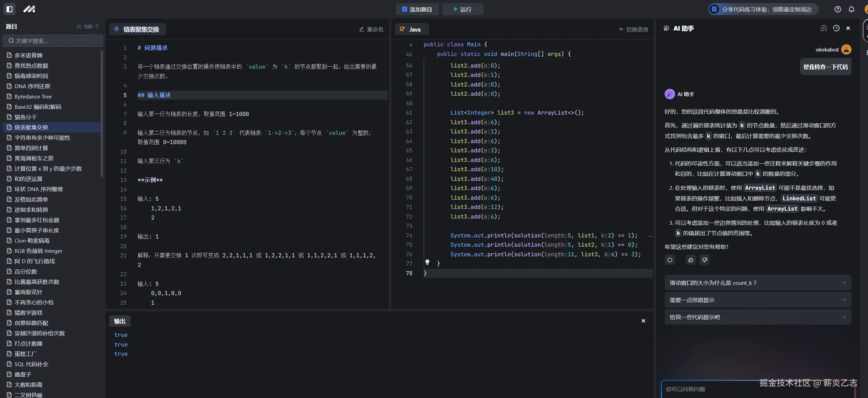Viewport: 868px width, 398px height.
Task: Select the 链表聚集交换 description tab
Action: [137, 30]
